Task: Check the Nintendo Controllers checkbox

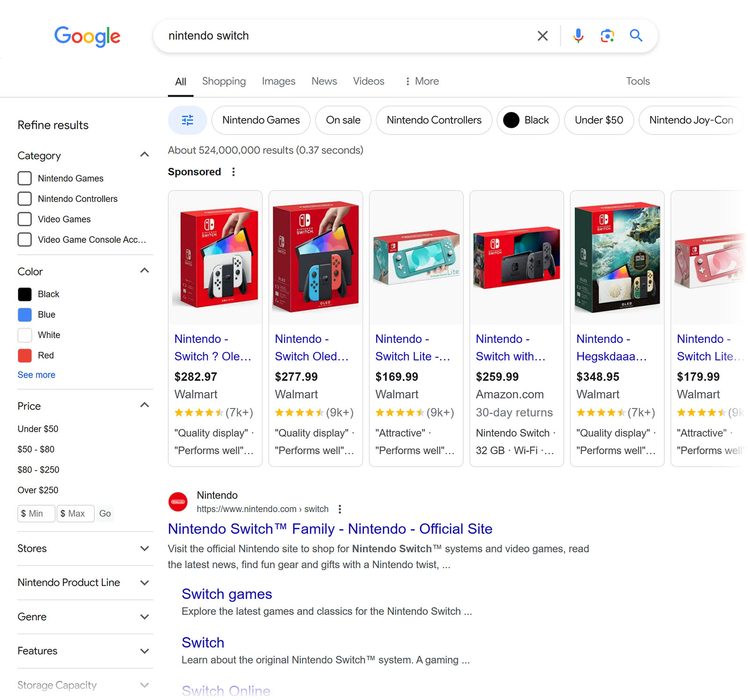Action: coord(25,199)
